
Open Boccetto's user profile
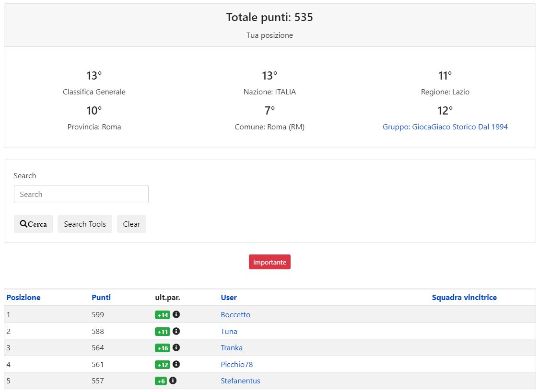pos(235,315)
